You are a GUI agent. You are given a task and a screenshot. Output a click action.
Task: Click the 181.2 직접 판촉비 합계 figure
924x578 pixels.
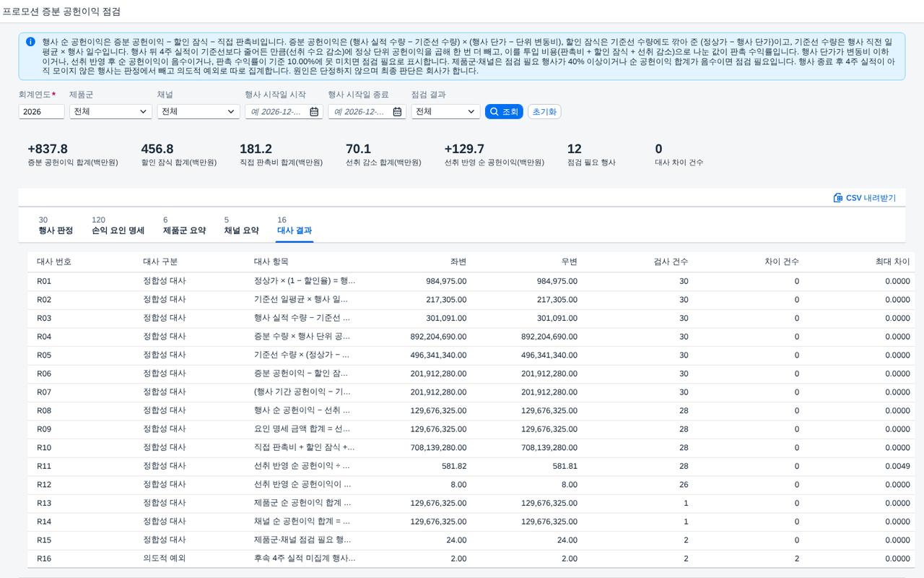[256, 149]
